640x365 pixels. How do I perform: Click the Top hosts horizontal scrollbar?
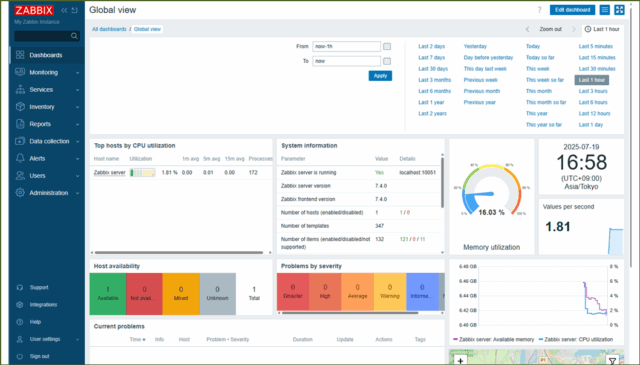click(x=179, y=252)
